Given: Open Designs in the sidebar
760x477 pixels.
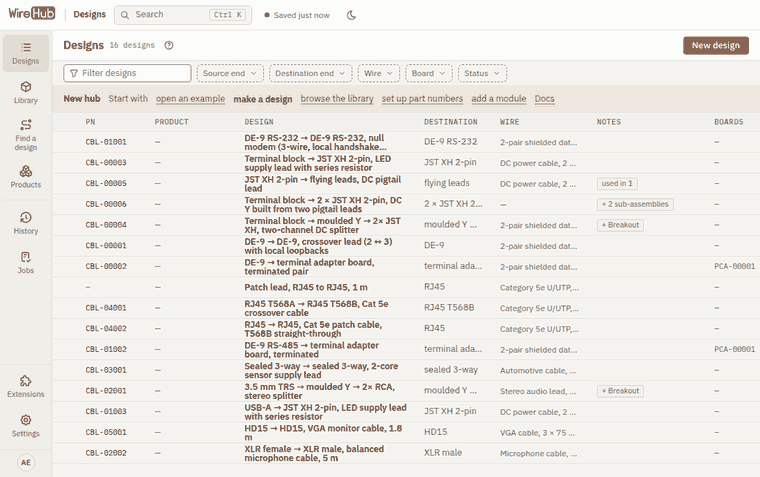Looking at the screenshot, I should 26,53.
